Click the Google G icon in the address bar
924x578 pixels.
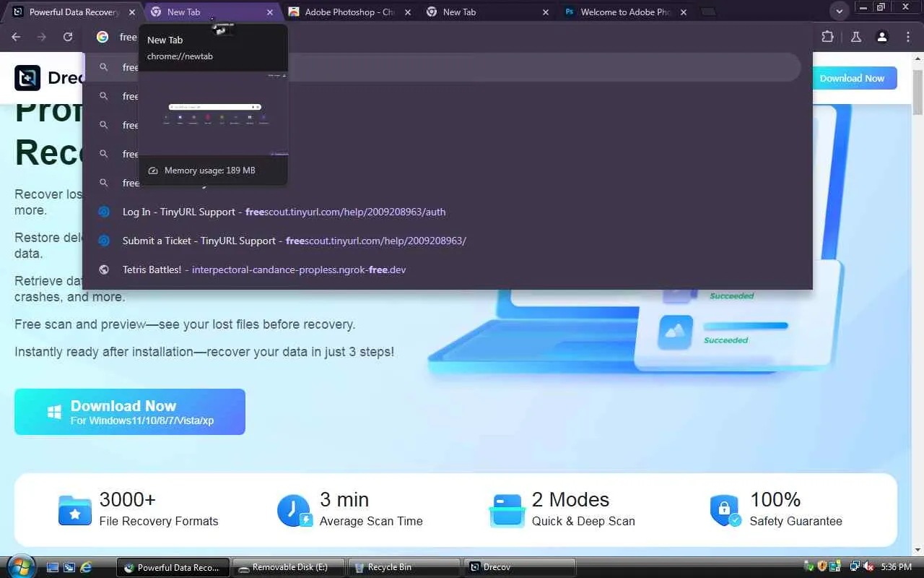pos(103,37)
